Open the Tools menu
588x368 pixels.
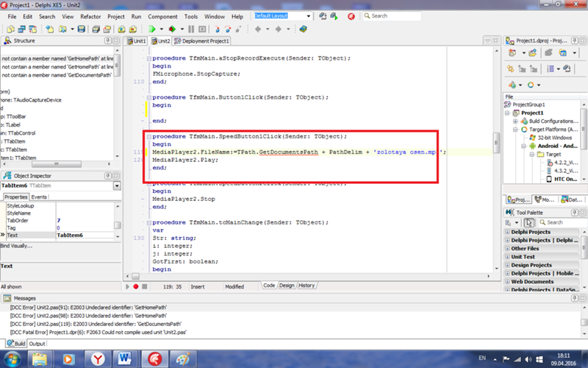click(x=191, y=16)
